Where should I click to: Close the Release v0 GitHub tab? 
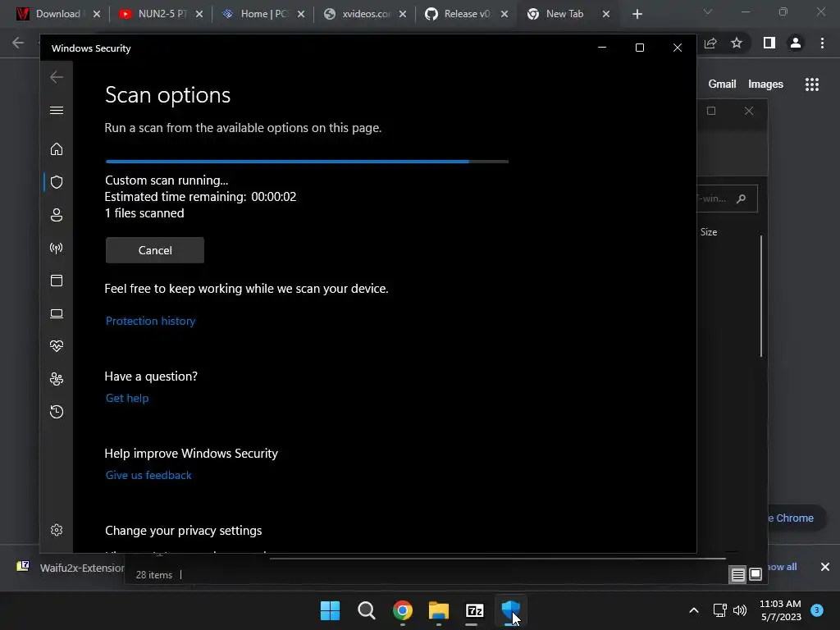coord(504,14)
